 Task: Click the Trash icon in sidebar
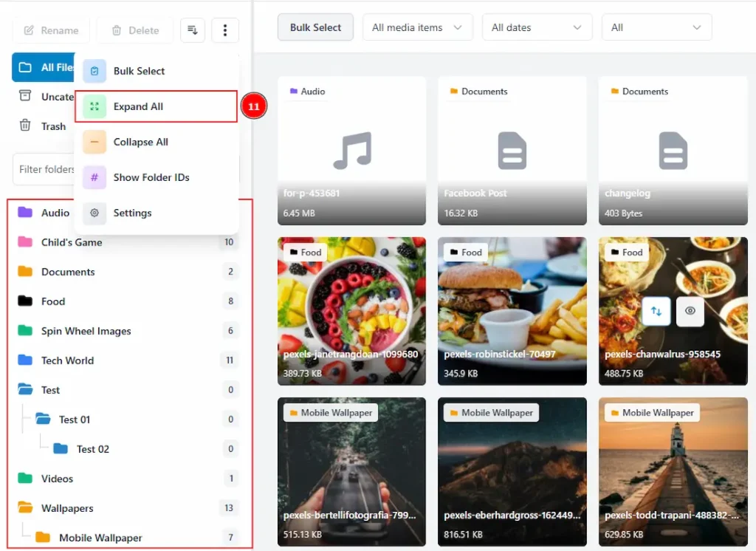[x=25, y=126]
